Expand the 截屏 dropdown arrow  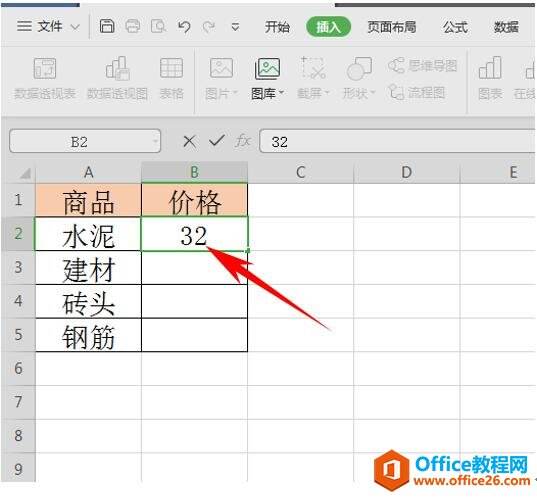(327, 92)
